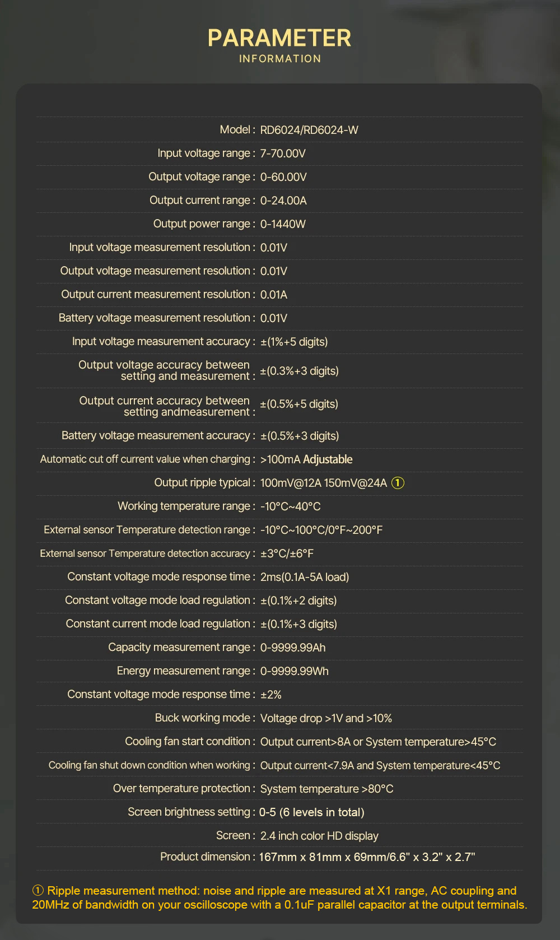The height and width of the screenshot is (940, 560).
Task: Select the INFORMATION subtitle text
Action: (x=280, y=59)
